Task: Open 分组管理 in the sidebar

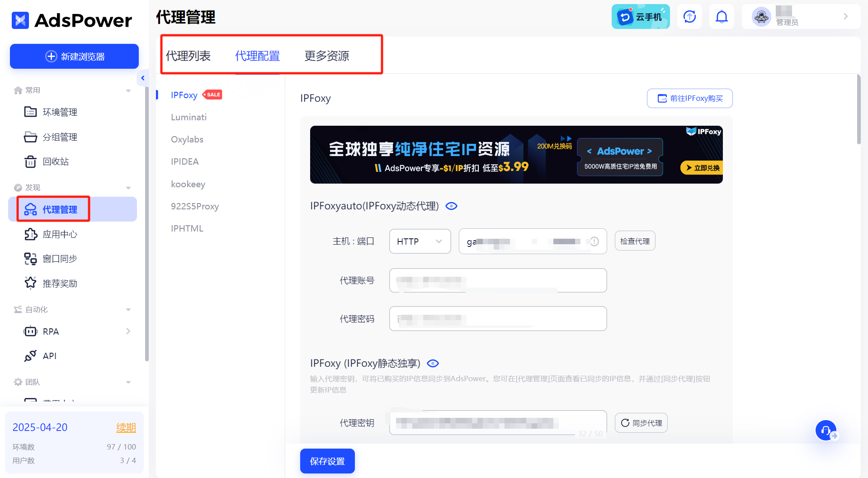Action: pos(60,137)
